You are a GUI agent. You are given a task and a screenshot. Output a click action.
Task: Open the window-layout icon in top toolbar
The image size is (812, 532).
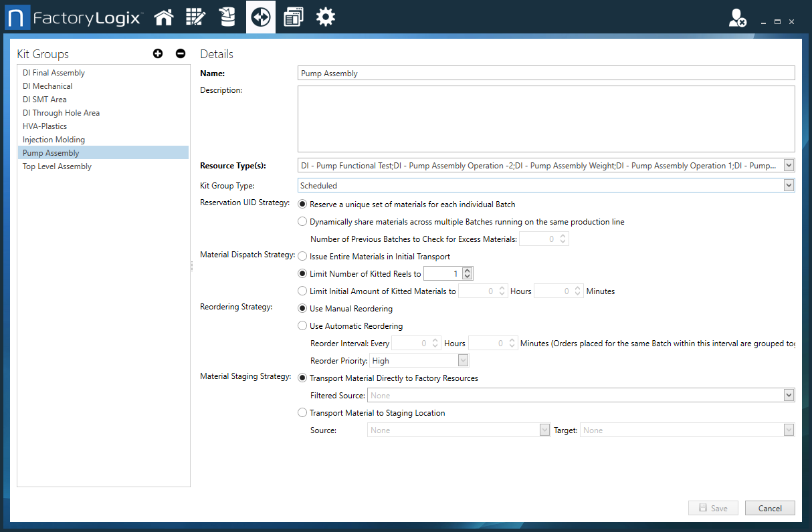click(293, 17)
